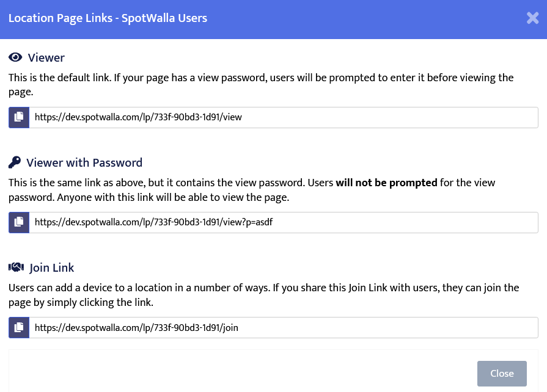Copy the Join Link URL using the clipboard icon
The image size is (547, 392).
19,327
